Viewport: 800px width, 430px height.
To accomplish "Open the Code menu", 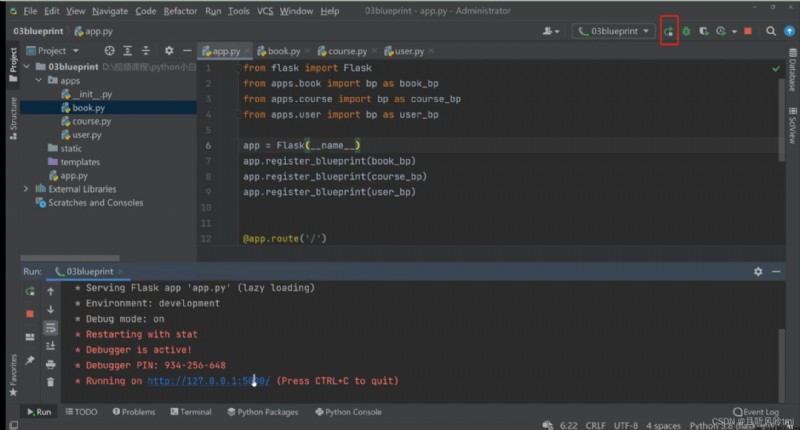I will (145, 11).
